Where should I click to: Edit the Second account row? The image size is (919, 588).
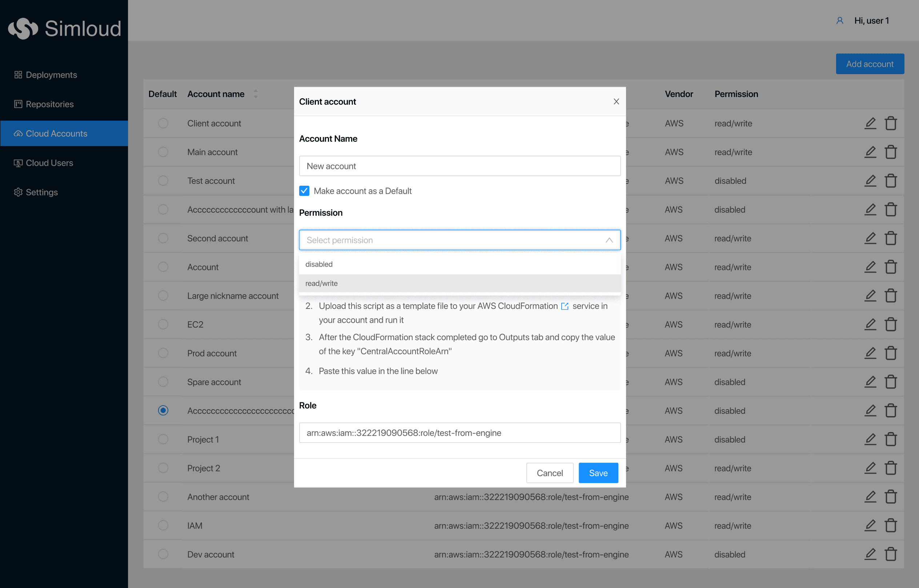pos(870,238)
